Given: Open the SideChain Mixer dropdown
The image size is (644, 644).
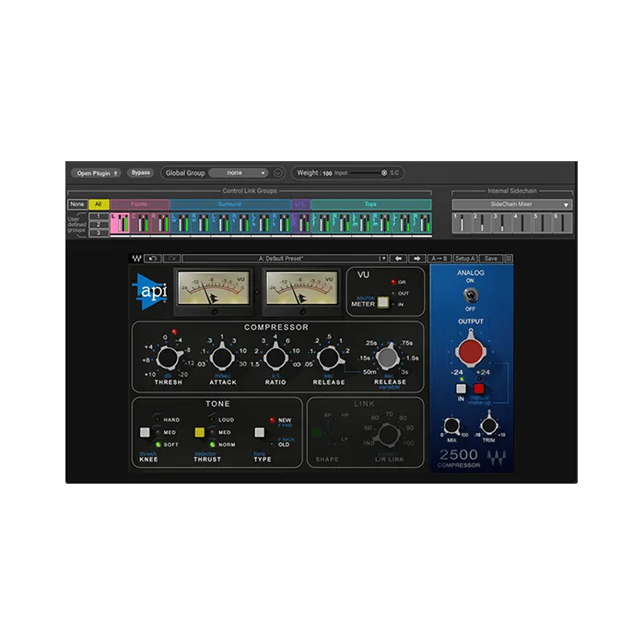Looking at the screenshot, I should point(511,205).
